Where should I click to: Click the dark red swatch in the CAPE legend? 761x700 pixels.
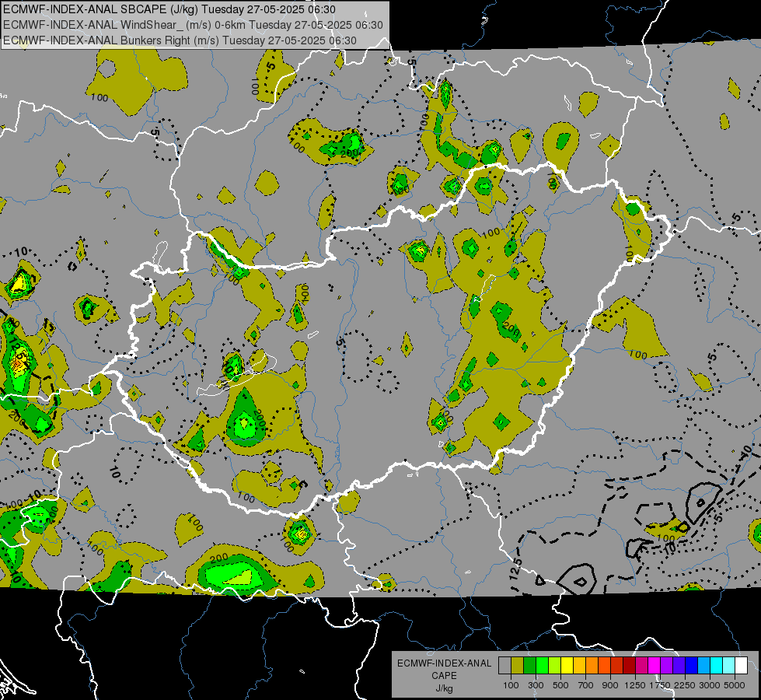[x=629, y=666]
